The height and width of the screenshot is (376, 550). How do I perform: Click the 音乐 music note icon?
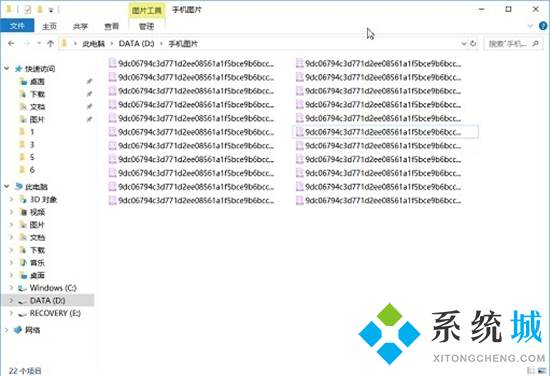(x=23, y=262)
